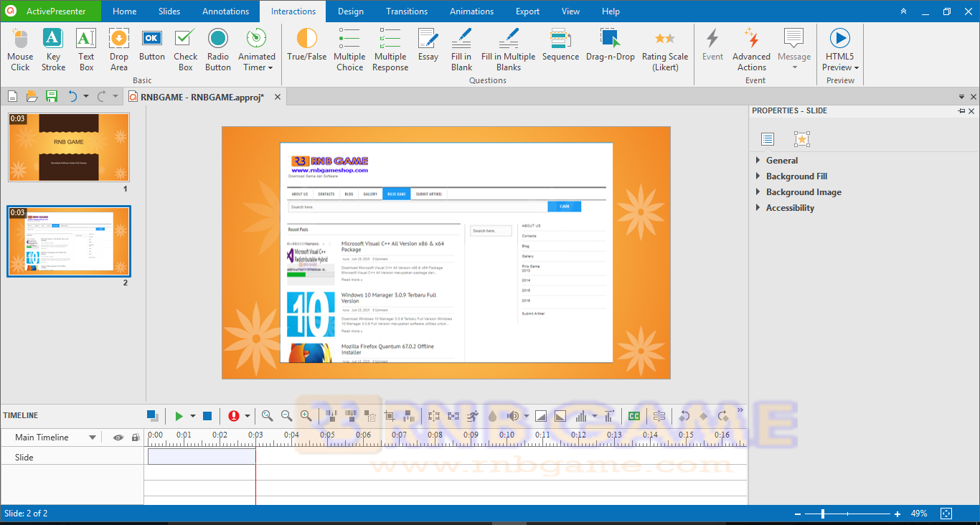Toggle the timeline lock icon
980x525 pixels.
(136, 437)
